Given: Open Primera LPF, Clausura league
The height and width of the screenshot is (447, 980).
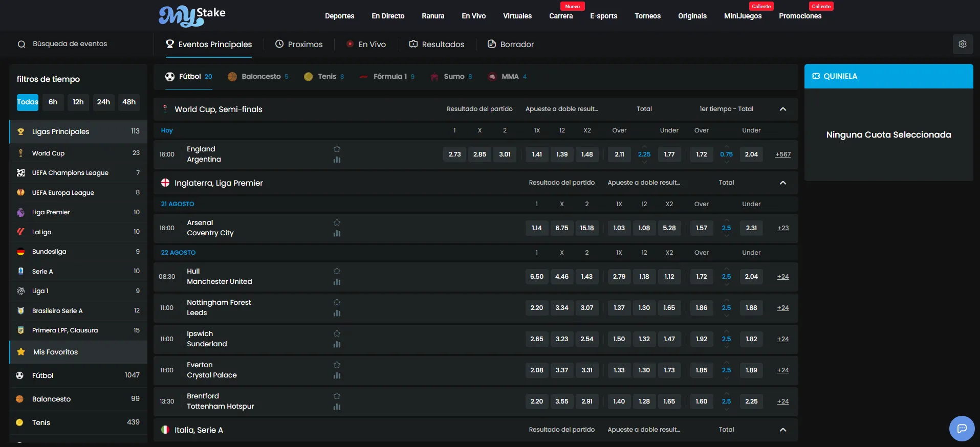Looking at the screenshot, I should pos(78,330).
